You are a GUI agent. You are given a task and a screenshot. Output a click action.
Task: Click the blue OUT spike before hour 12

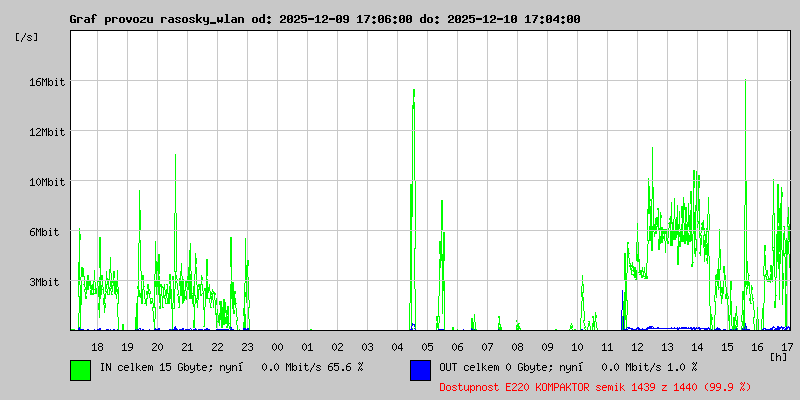click(x=622, y=310)
